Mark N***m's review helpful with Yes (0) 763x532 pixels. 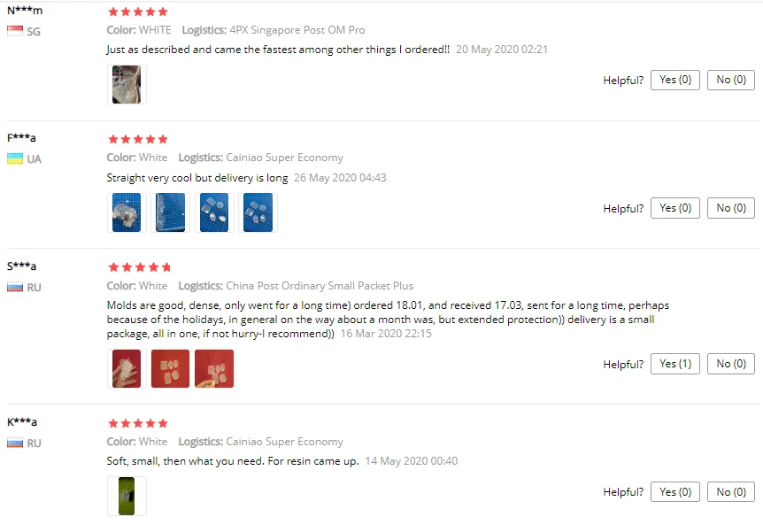click(674, 80)
